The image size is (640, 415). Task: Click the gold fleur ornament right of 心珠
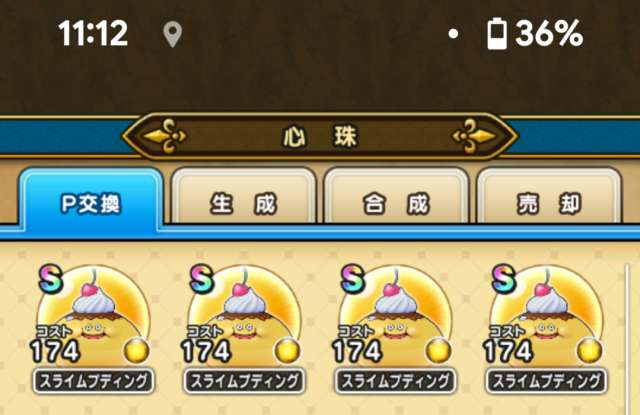tap(475, 136)
